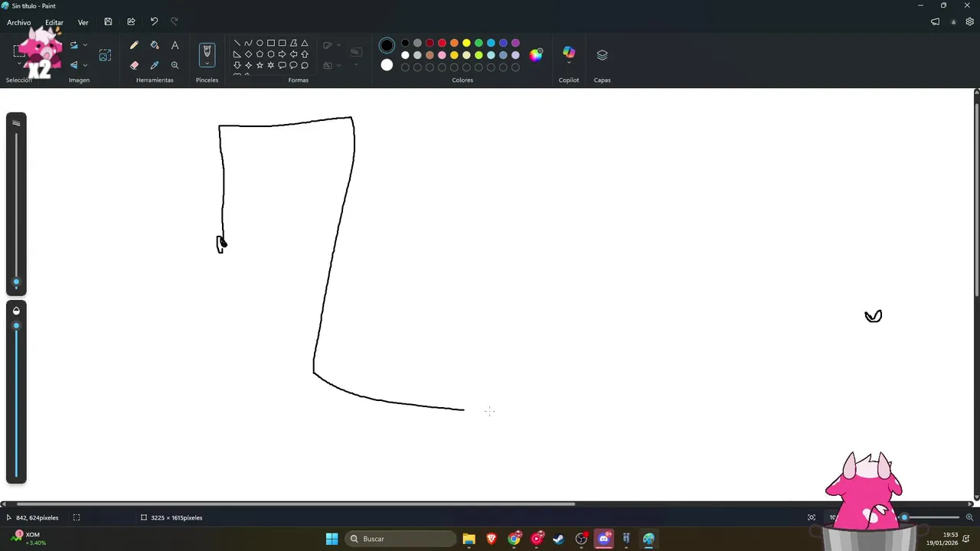The image size is (980, 551).
Task: Select the Five-point star shape
Action: 260,66
